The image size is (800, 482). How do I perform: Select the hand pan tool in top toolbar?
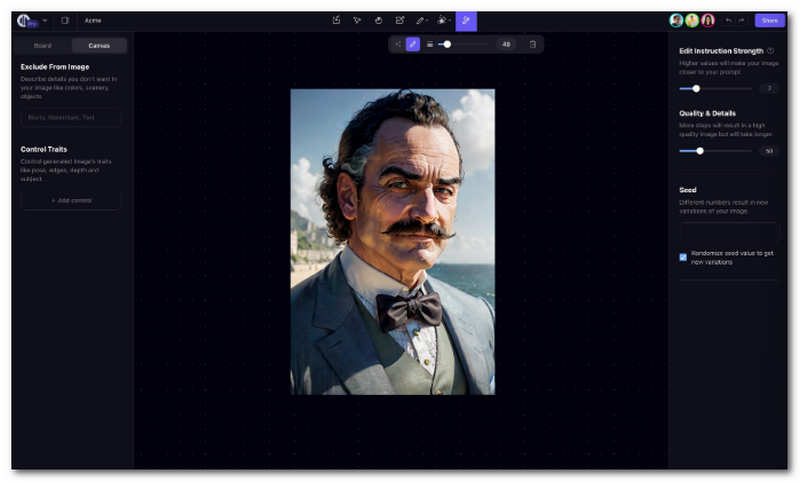click(x=378, y=20)
